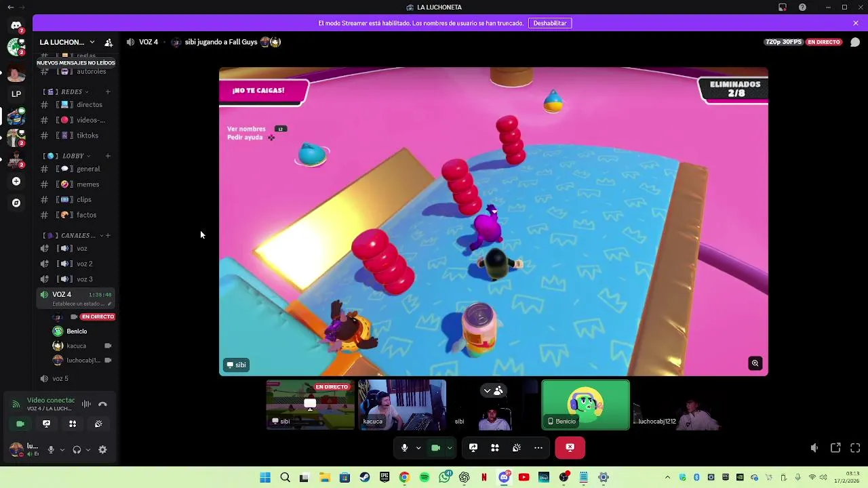Open the chat bubble icon top right
The image size is (868, 488).
pyautogui.click(x=855, y=42)
